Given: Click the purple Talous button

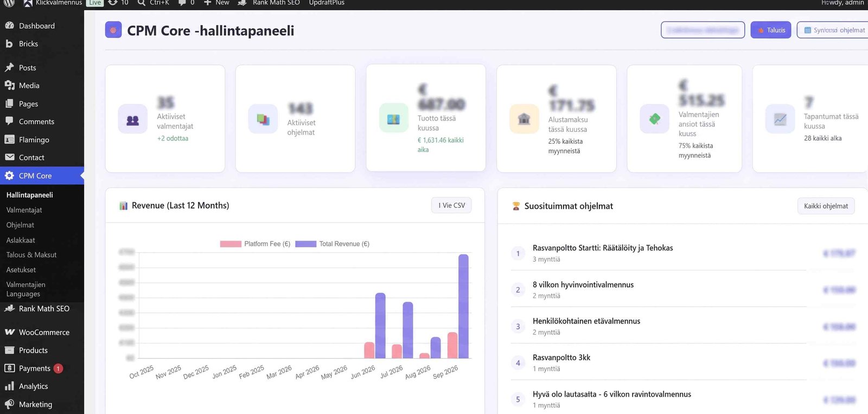Looking at the screenshot, I should [x=771, y=30].
